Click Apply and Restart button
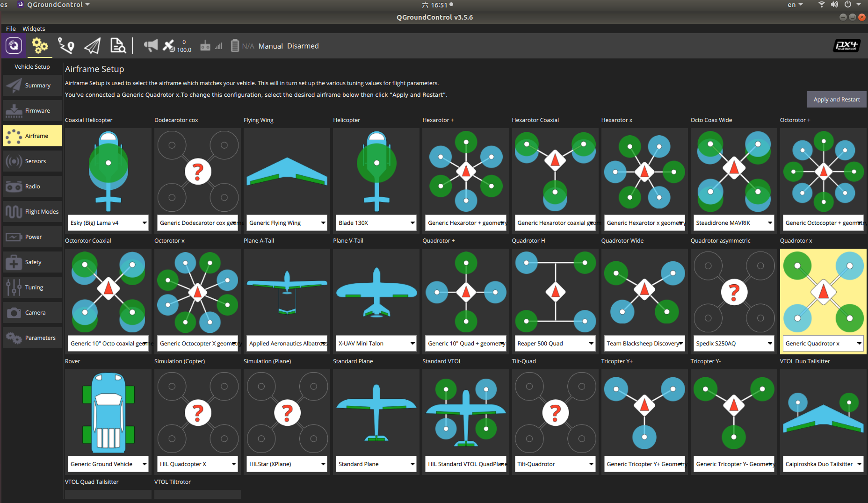 (x=837, y=100)
